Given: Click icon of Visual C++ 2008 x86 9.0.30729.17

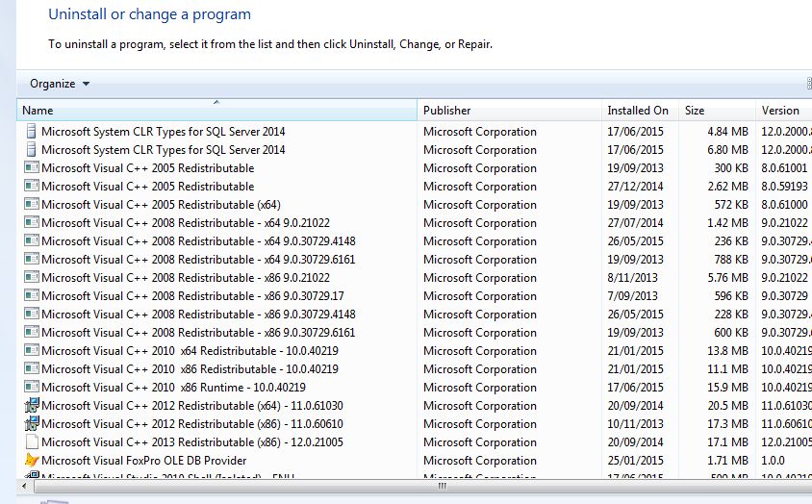Looking at the screenshot, I should [32, 296].
